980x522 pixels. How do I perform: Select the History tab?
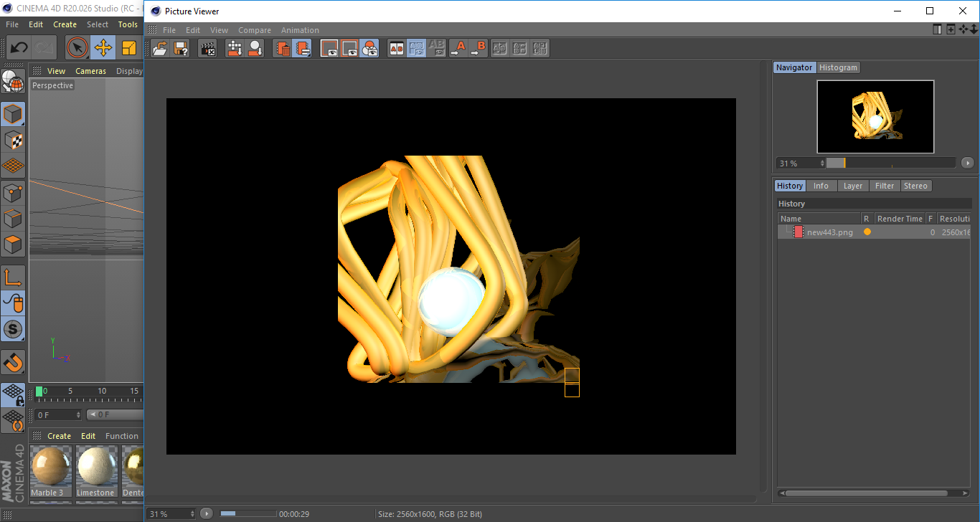click(790, 186)
